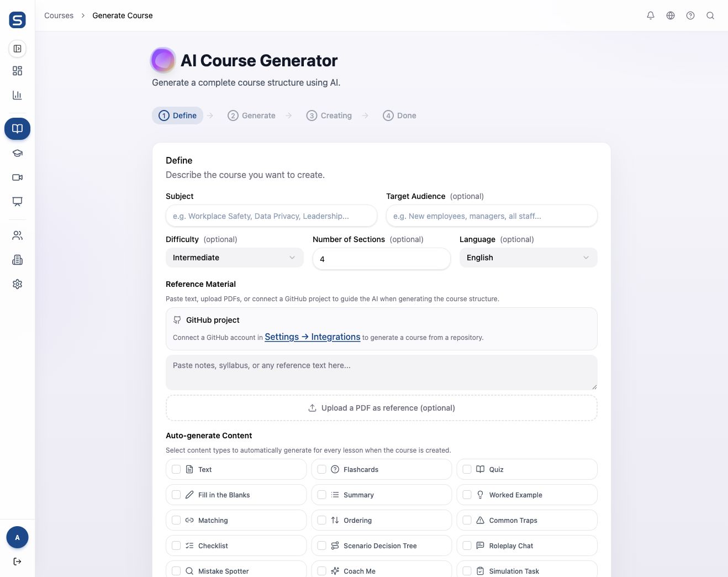Click the Matching link icon
The width and height of the screenshot is (728, 577).
pos(189,520)
